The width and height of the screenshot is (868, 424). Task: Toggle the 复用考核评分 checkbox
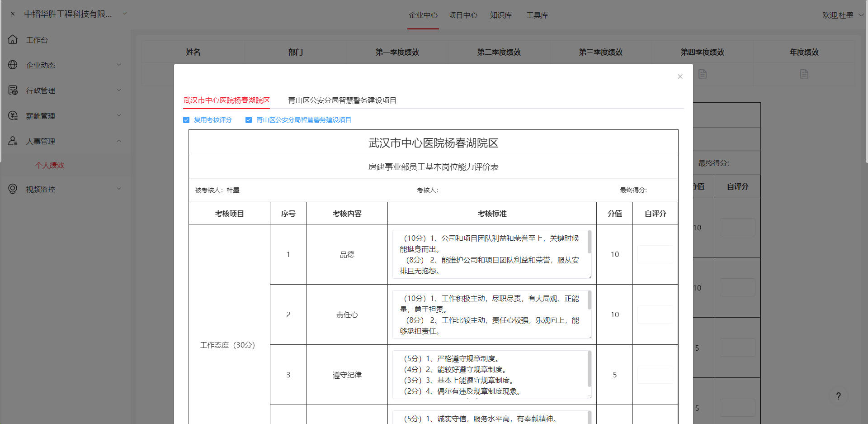(x=186, y=120)
